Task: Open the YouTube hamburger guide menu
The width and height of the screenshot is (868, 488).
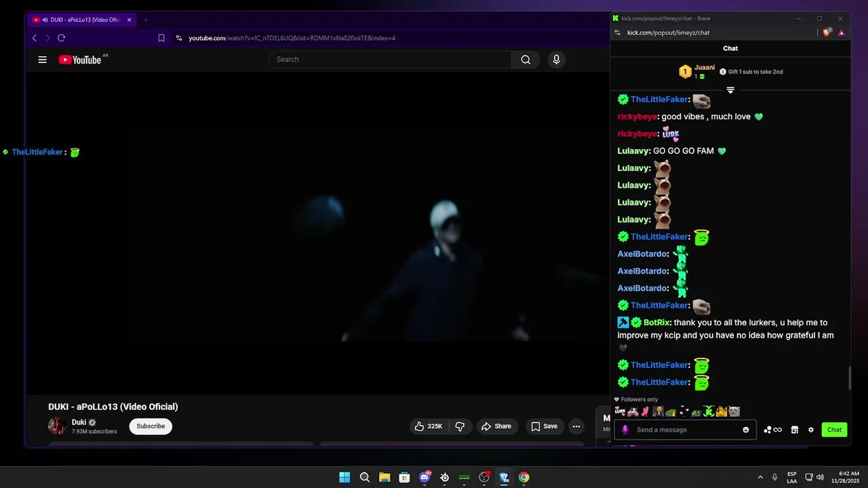Action: [42, 60]
